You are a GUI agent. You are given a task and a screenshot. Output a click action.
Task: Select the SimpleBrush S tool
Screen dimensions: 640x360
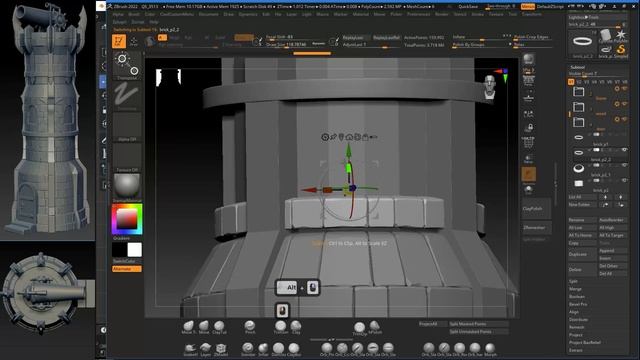click(x=621, y=51)
